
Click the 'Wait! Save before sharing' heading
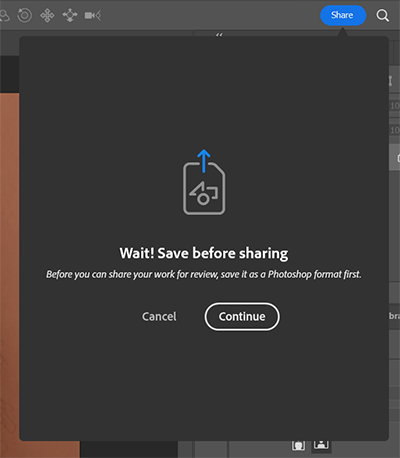[204, 253]
